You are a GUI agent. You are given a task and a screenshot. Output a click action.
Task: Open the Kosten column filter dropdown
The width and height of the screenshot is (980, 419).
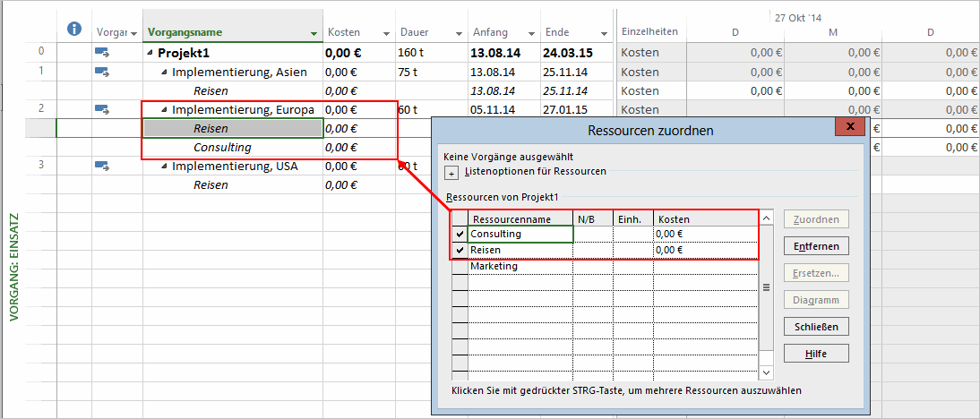(386, 33)
